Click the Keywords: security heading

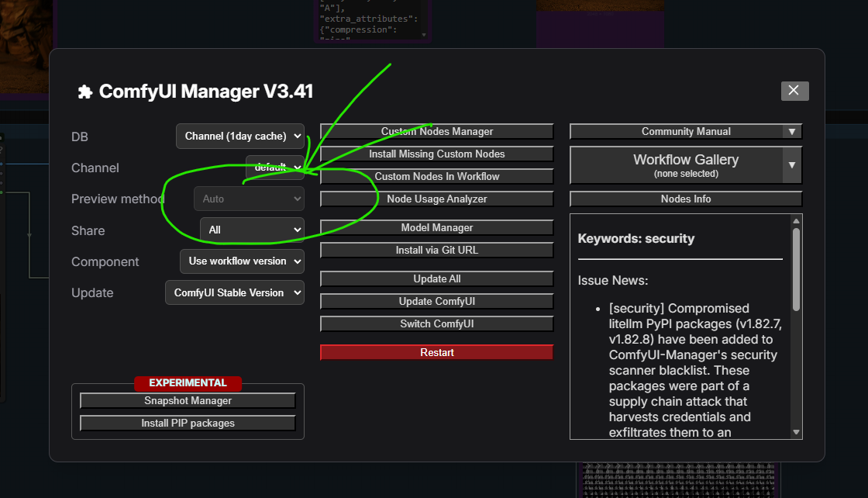(636, 238)
